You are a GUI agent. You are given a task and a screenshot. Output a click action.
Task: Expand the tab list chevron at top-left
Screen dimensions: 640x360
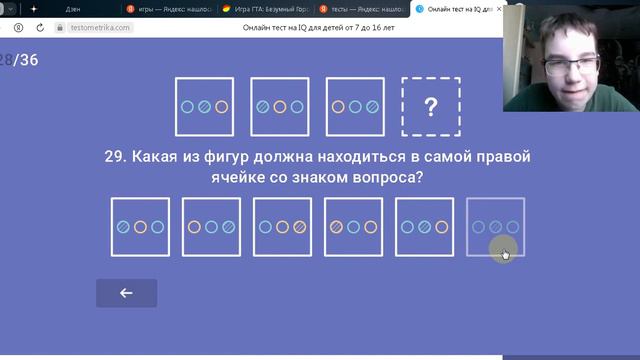[x=11, y=9]
